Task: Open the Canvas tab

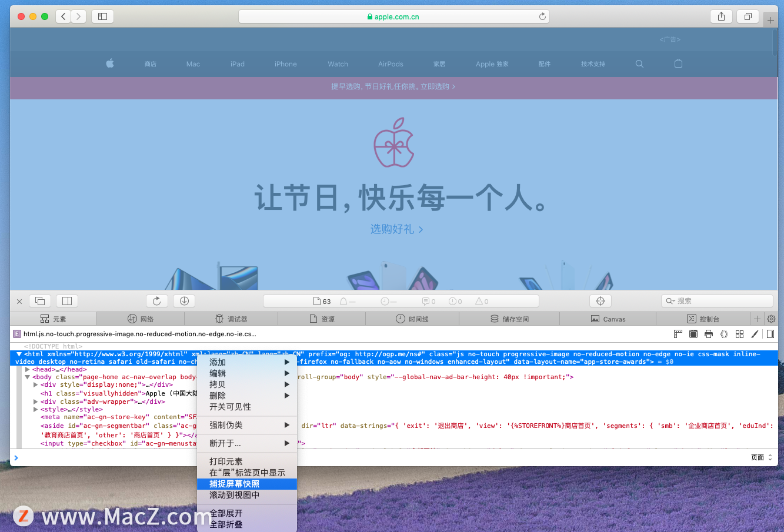Action: pyautogui.click(x=608, y=319)
